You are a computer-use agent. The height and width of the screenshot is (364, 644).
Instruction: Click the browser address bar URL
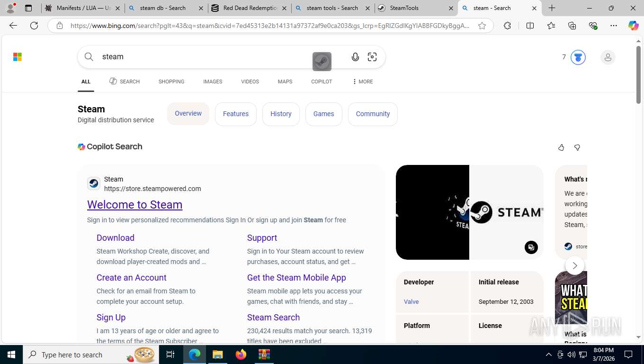point(270,26)
